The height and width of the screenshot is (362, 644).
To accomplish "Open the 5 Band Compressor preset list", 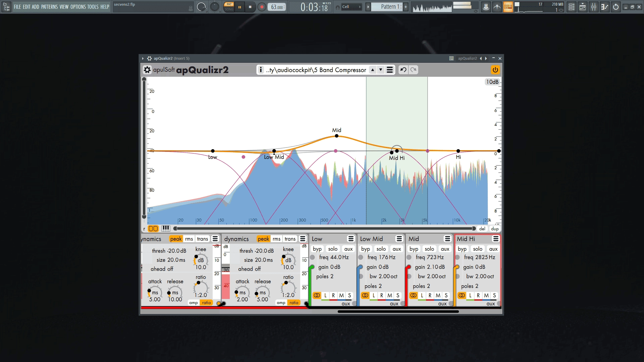I will pyautogui.click(x=316, y=70).
